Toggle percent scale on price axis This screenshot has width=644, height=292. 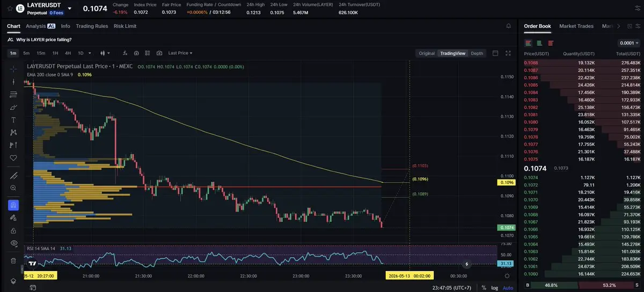pyautogui.click(x=484, y=288)
